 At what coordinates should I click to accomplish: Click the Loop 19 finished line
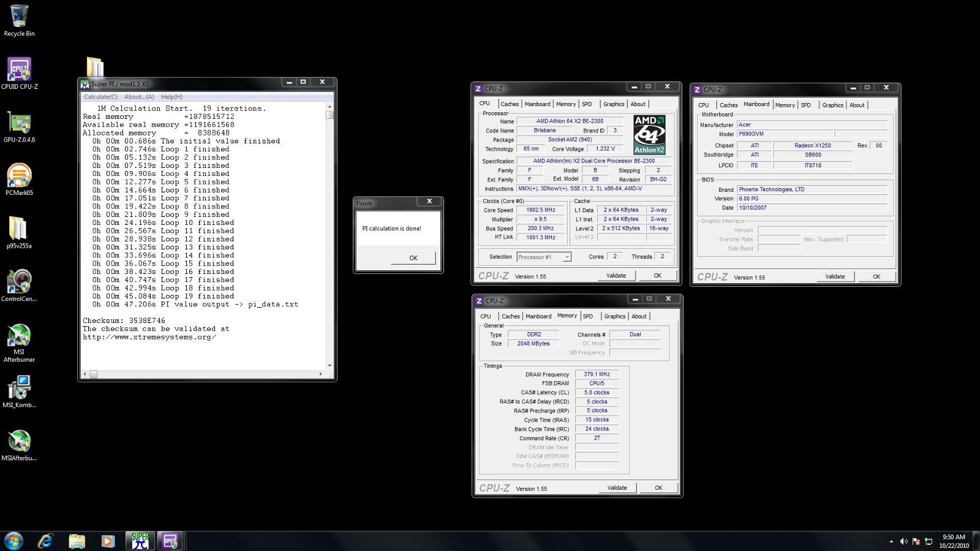[x=164, y=296]
